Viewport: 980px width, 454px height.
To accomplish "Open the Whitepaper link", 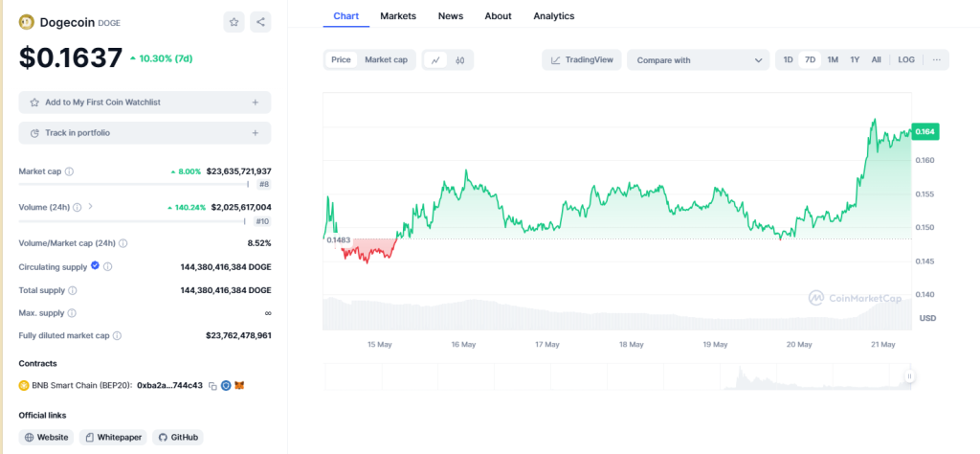I will pyautogui.click(x=112, y=437).
